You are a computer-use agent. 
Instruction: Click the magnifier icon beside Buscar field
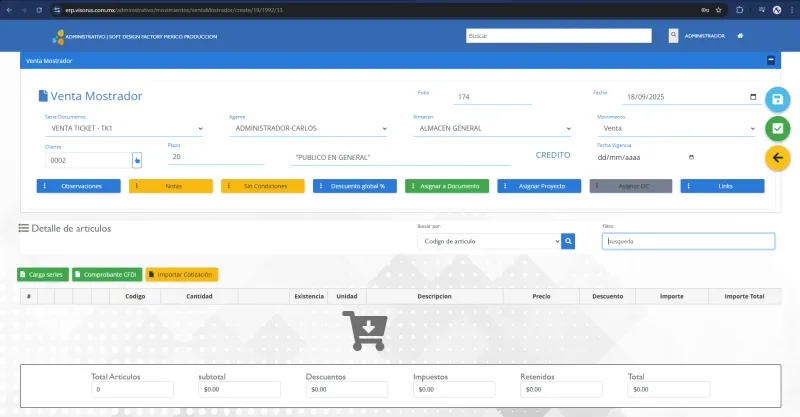click(673, 35)
